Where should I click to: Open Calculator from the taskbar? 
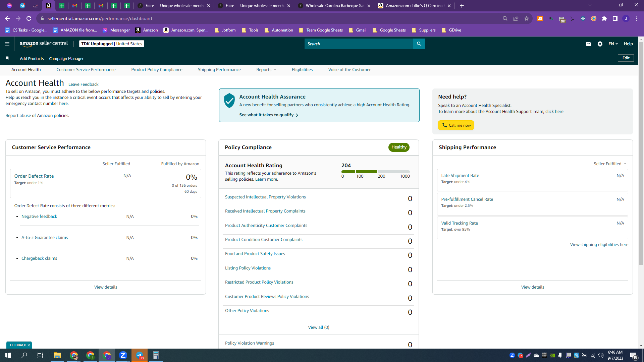[x=156, y=355]
